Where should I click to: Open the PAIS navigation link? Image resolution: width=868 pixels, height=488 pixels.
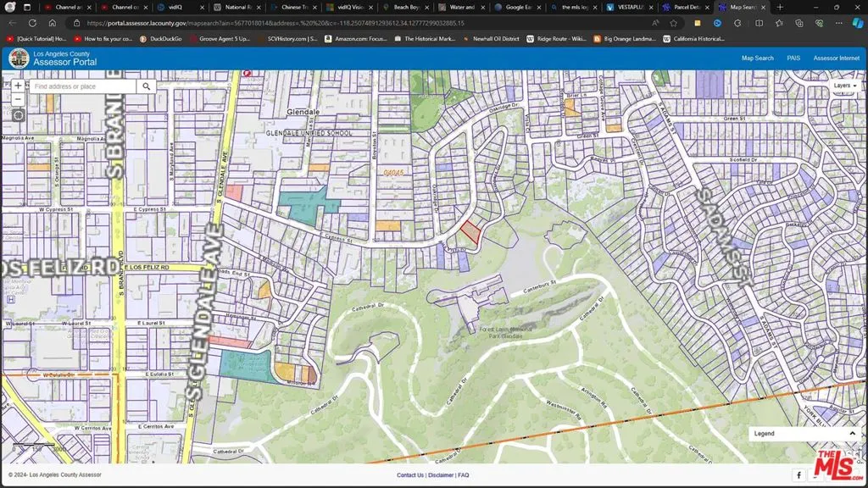click(793, 58)
